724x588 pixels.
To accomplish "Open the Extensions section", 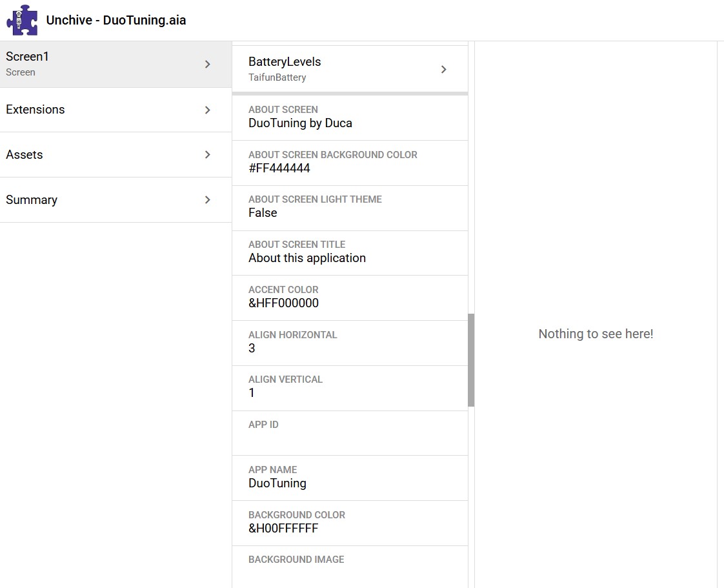I will tap(97, 110).
